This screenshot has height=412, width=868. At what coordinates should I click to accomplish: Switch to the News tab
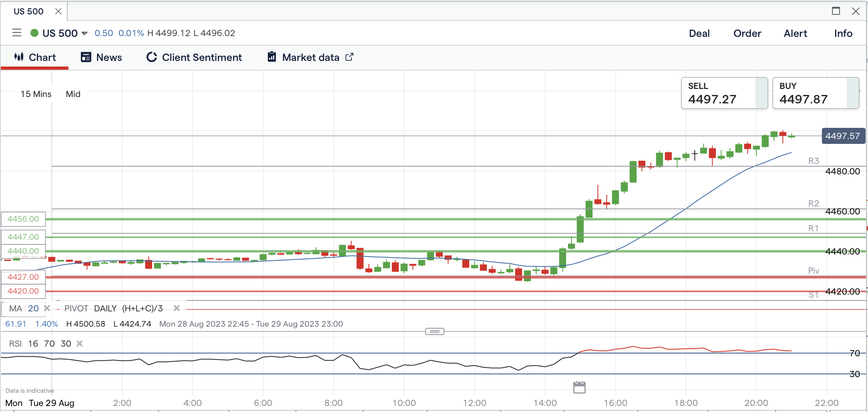click(x=101, y=57)
